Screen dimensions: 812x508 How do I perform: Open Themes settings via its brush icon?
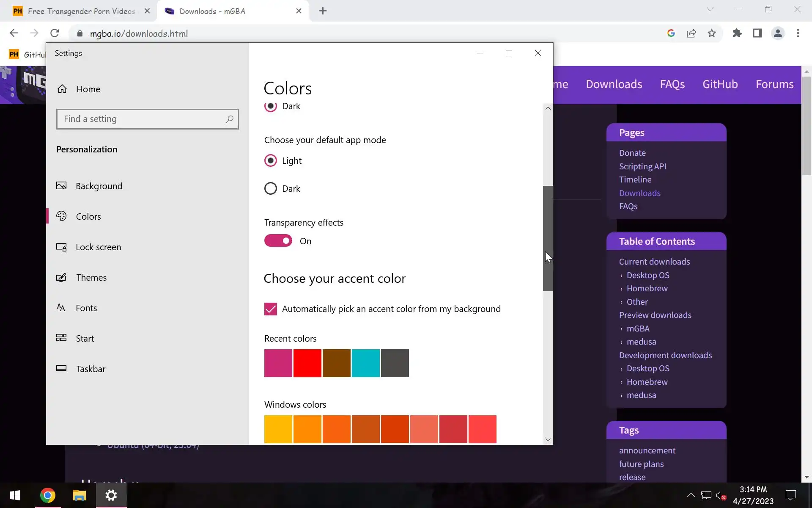[x=61, y=277]
